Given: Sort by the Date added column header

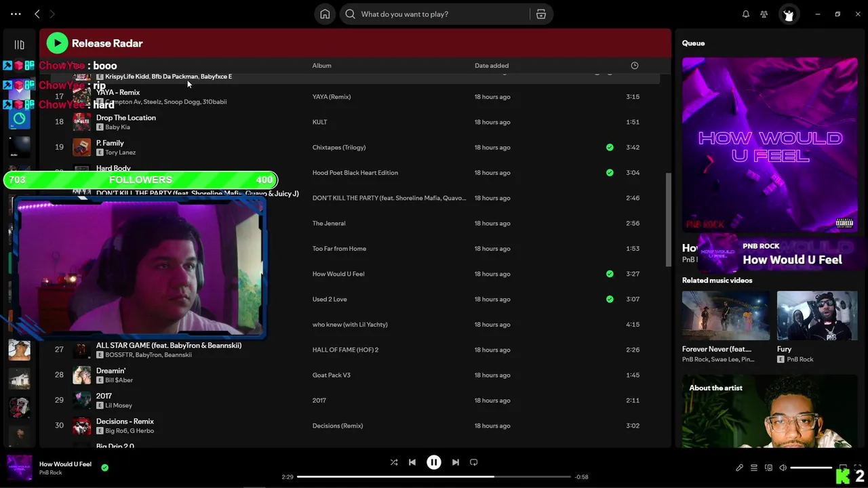Looking at the screenshot, I should [492, 66].
